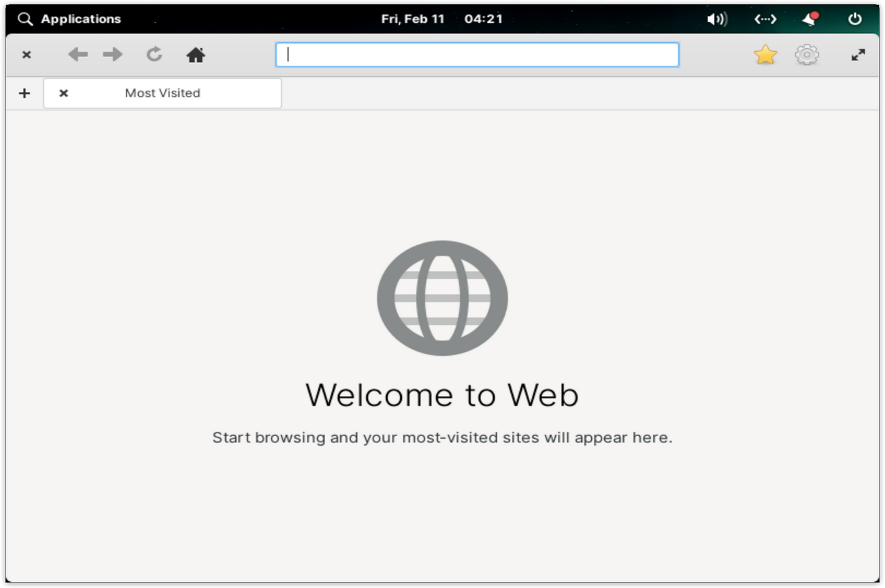
Task: Open the home page
Action: coord(196,55)
